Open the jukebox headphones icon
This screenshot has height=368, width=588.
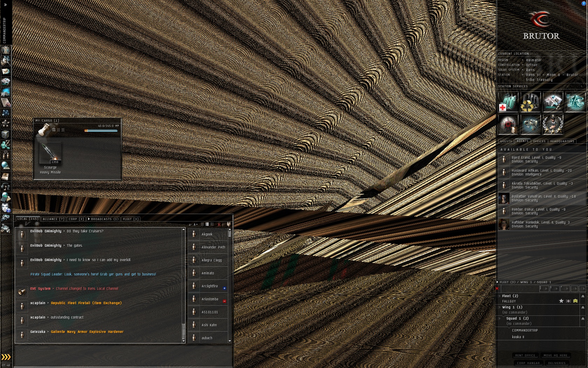click(6, 186)
